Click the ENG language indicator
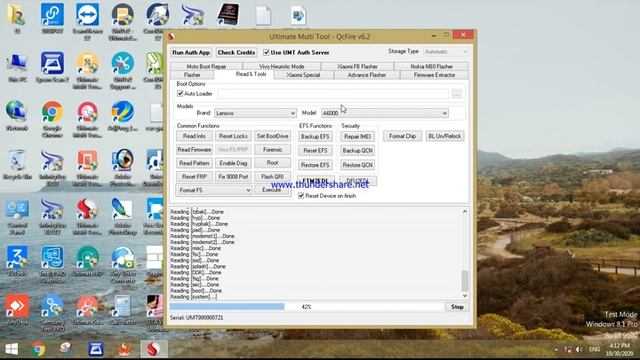The height and width of the screenshot is (360, 640). [595, 349]
